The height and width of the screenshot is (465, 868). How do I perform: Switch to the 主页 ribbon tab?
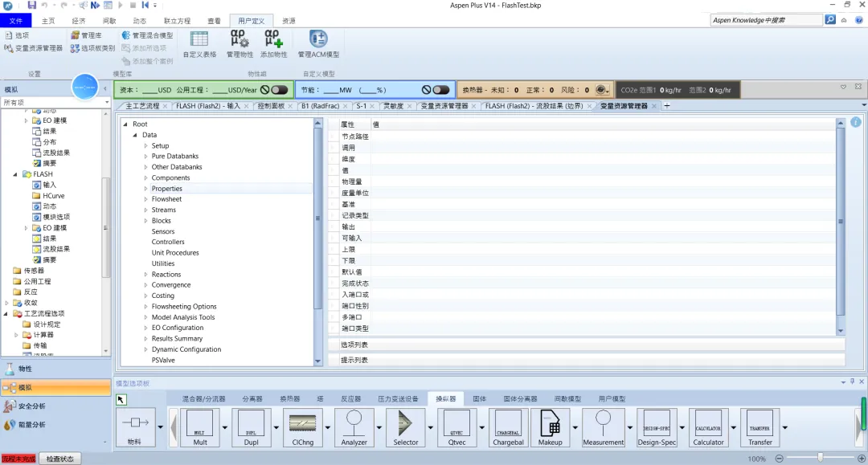click(x=48, y=21)
